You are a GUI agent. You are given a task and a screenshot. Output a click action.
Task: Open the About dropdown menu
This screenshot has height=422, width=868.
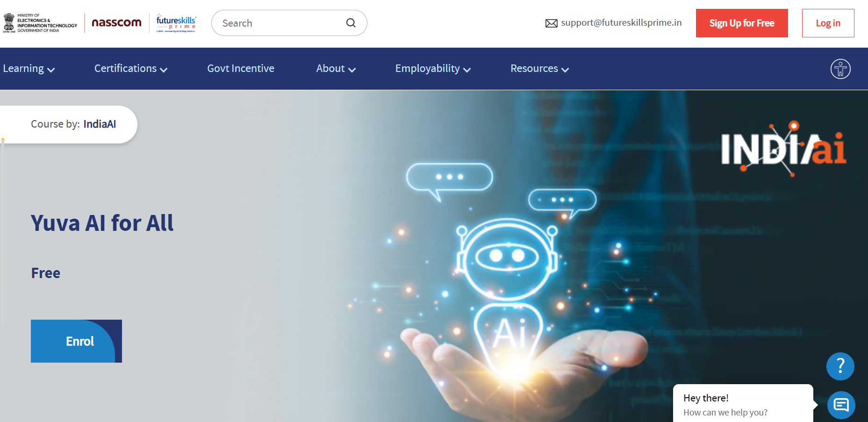[336, 69]
